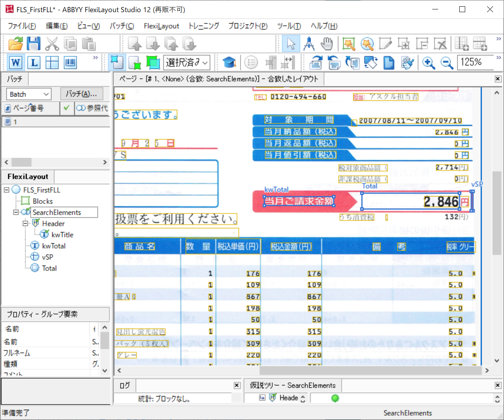
Task: Save the project with the floppy disk icon
Action: pos(34,44)
